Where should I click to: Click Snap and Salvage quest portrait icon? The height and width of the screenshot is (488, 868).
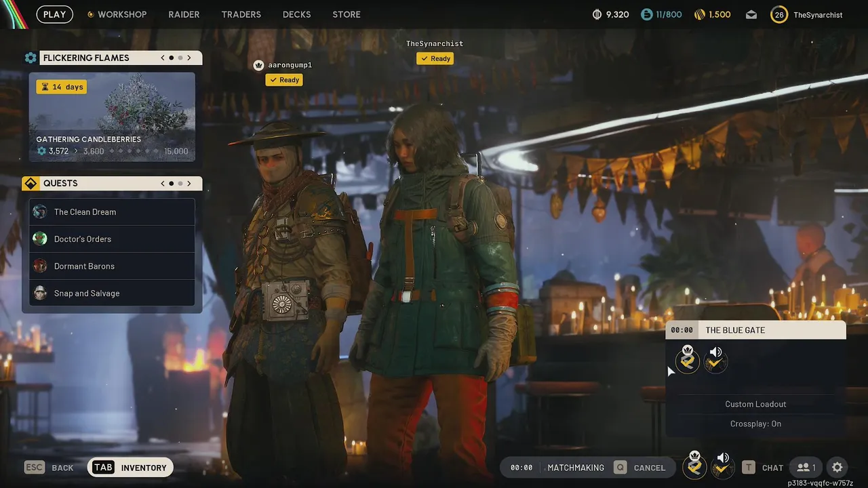click(40, 293)
